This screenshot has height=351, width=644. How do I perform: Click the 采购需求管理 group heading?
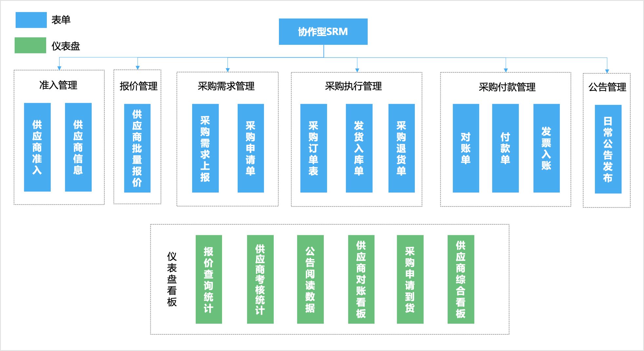226,86
